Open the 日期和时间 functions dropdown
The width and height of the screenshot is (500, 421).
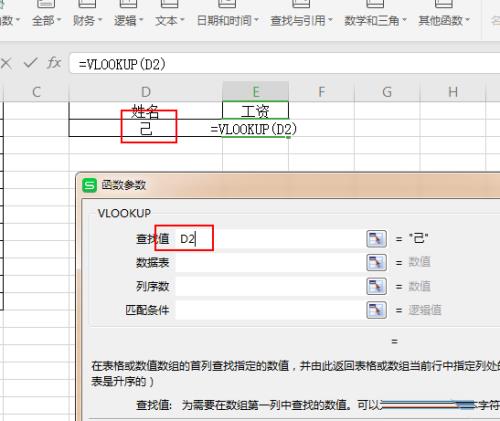tap(228, 21)
